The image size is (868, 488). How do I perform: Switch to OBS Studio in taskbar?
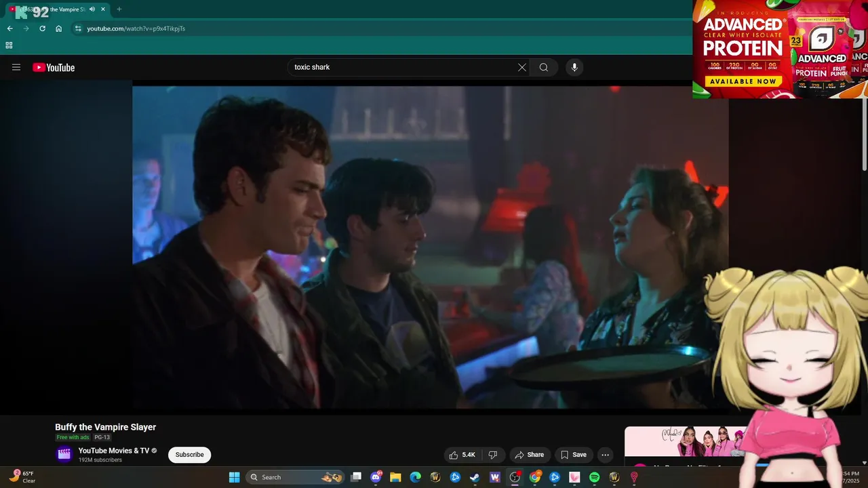[515, 477]
